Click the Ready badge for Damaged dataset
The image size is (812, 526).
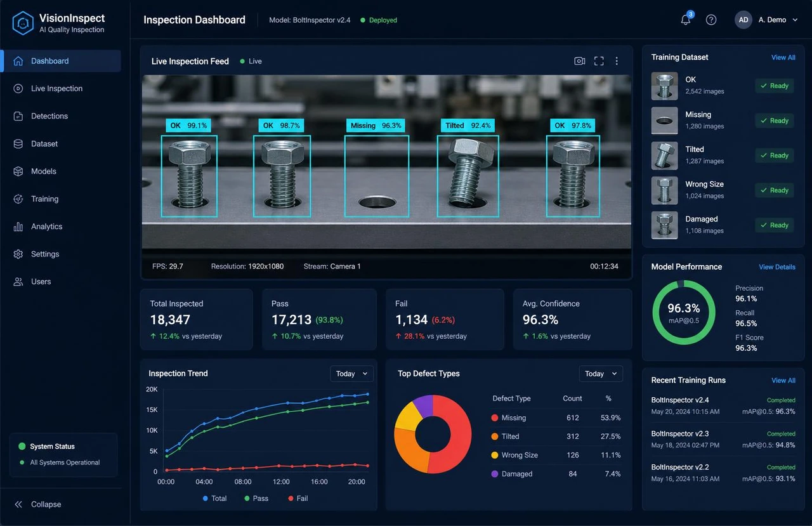click(775, 225)
